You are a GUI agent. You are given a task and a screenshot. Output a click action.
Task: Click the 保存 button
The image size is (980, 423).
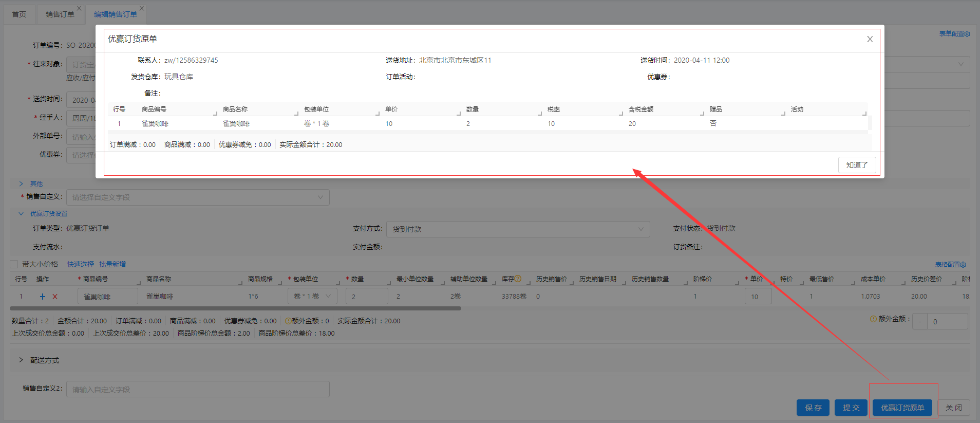coord(814,408)
